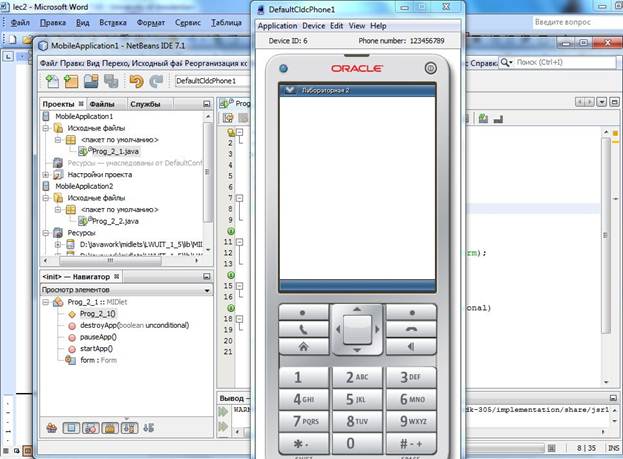
Task: Collapse the code fold at line 18
Action: tap(240, 319)
